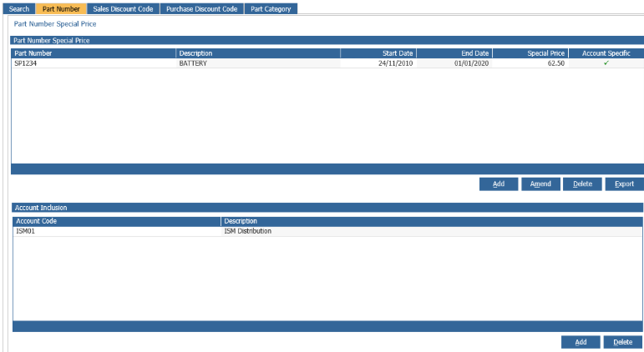Switch to the Search tab
The height and width of the screenshot is (352, 644).
19,9
